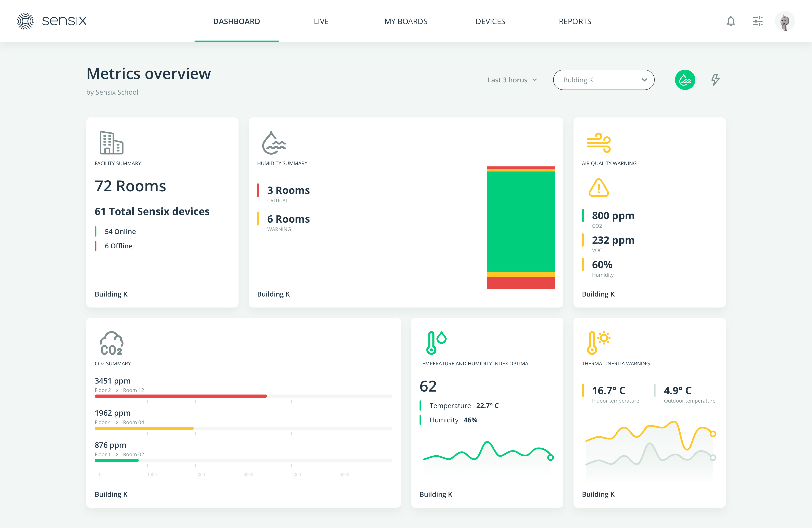Click the MY BOARDS menu item

406,21
